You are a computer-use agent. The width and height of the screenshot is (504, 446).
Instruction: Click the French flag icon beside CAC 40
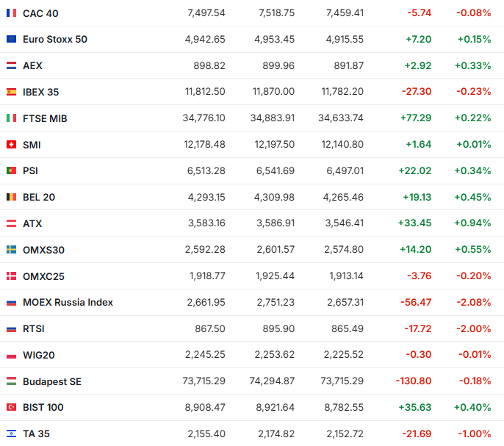pos(11,13)
